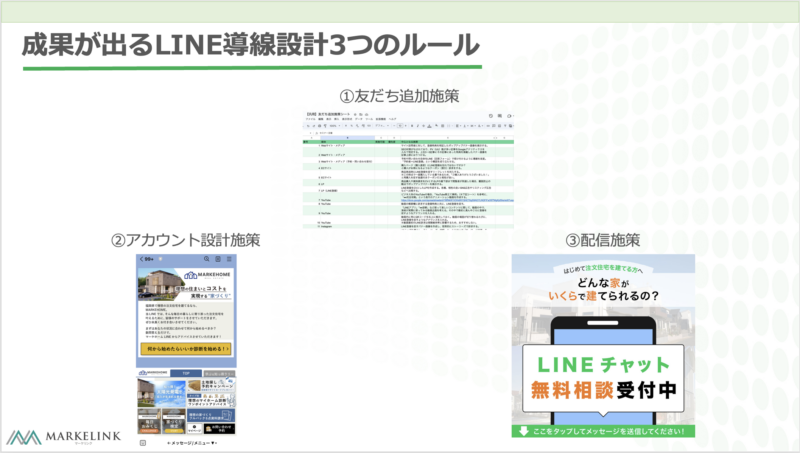Open the hamburger menu icon in LINE header
This screenshot has width=800, height=453.
pos(229,259)
